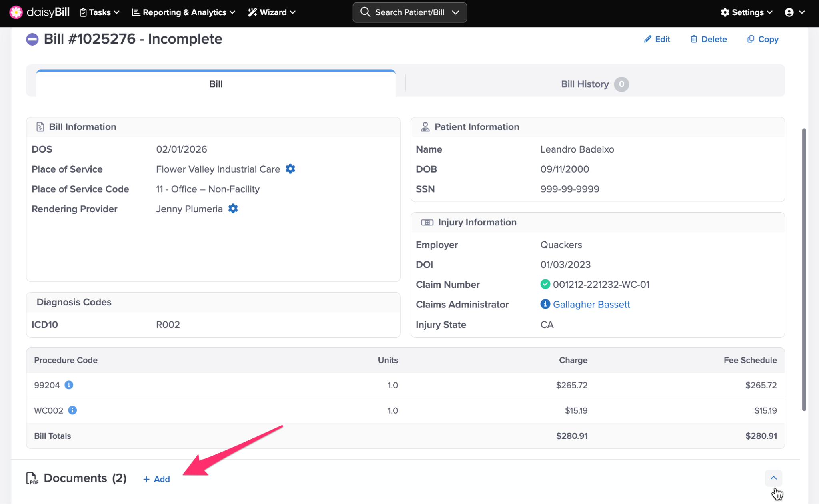
Task: Click gear icon beside Flower Valley Industrial Care
Action: click(x=290, y=169)
